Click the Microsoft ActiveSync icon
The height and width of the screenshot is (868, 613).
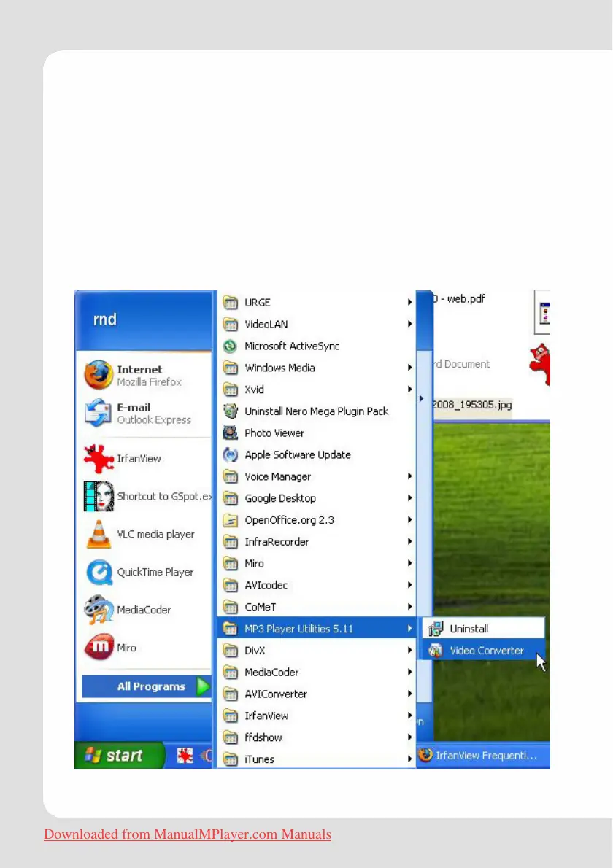click(230, 346)
